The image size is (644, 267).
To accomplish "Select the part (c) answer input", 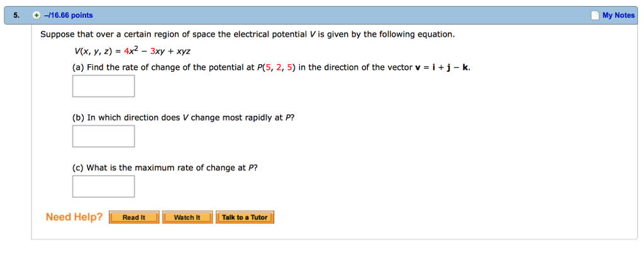I will (x=103, y=186).
